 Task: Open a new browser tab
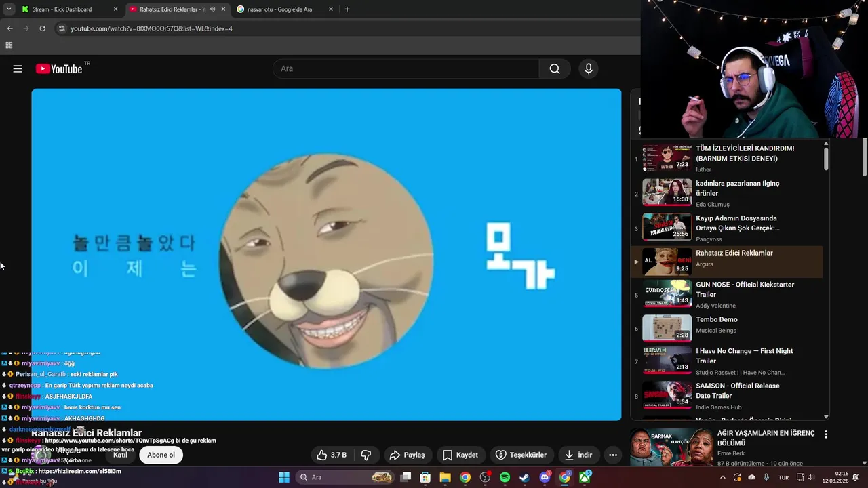(347, 9)
